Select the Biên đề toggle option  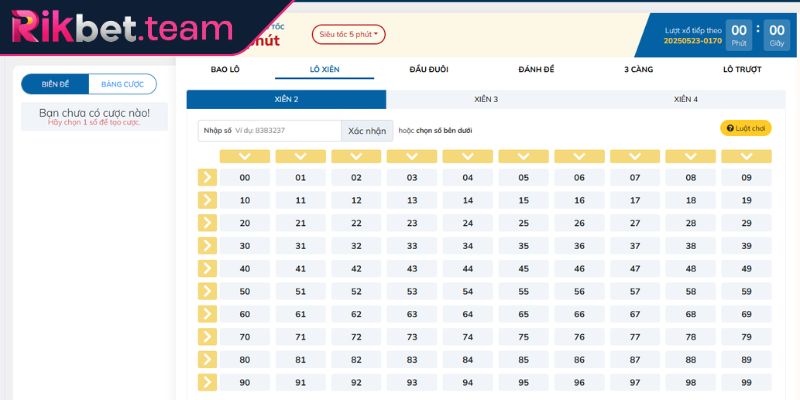(55, 85)
